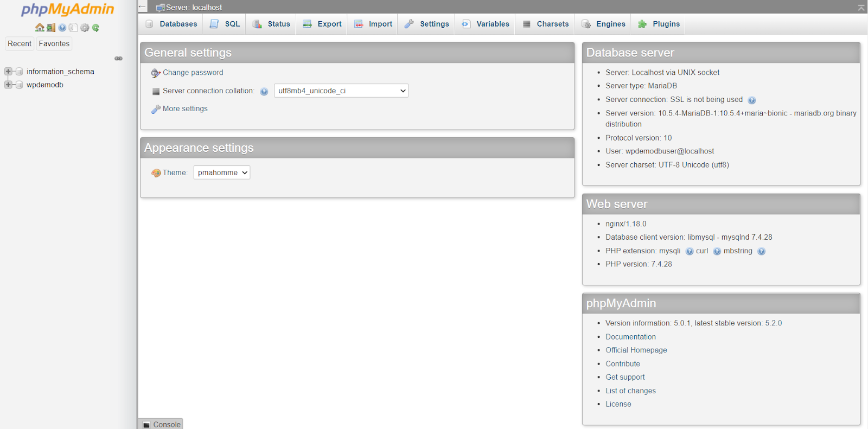Click the wpdemodb database cylinder icon
The image size is (868, 429).
click(19, 85)
